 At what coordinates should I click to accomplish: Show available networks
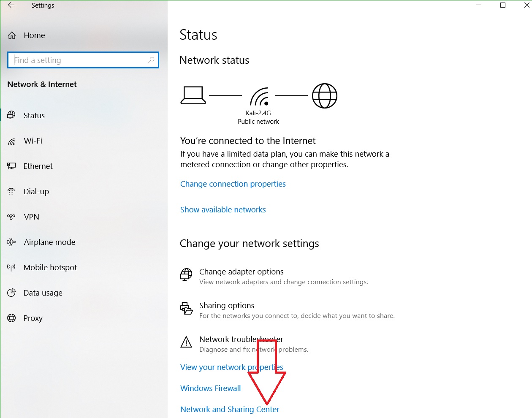[223, 209]
